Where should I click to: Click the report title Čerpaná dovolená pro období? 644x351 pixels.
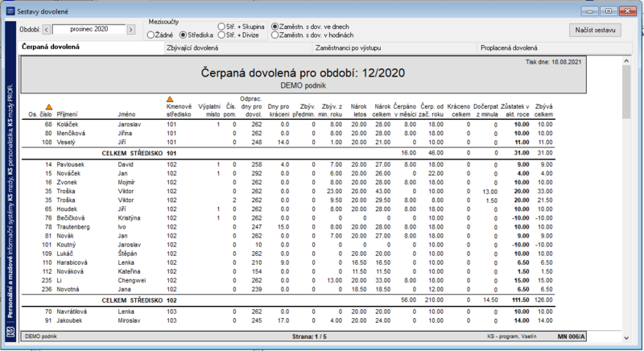pos(303,73)
